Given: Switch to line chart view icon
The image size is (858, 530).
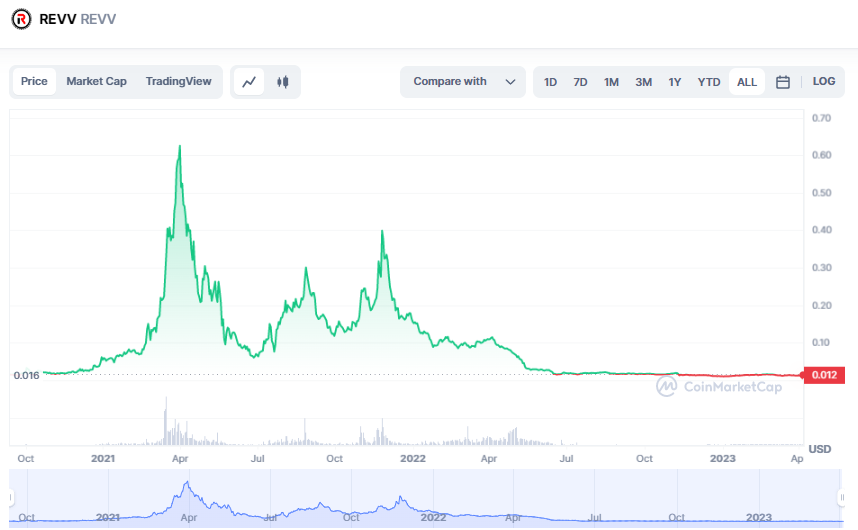Looking at the screenshot, I should 249,82.
